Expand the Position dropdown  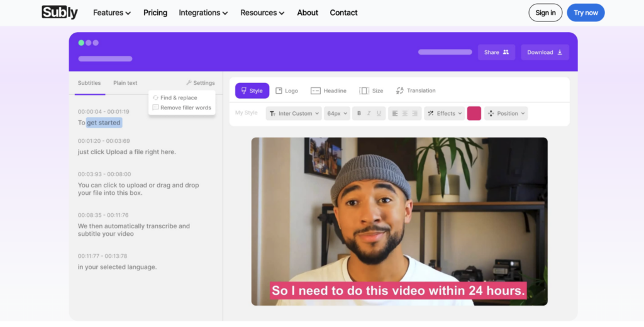506,114
